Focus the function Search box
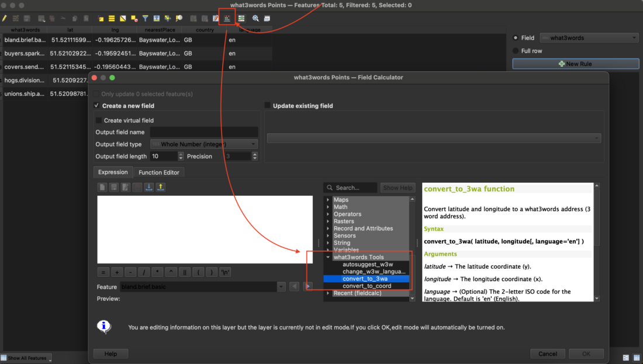The image size is (643, 364). (350, 188)
